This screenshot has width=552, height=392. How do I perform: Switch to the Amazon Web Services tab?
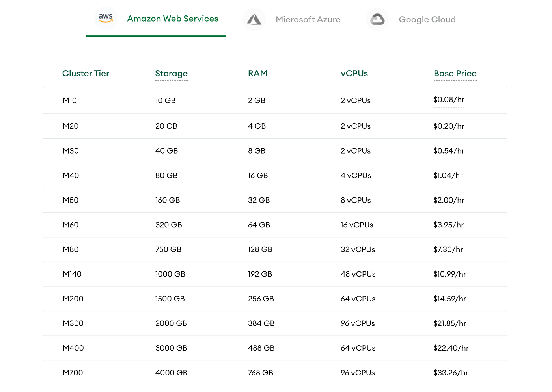pyautogui.click(x=156, y=19)
